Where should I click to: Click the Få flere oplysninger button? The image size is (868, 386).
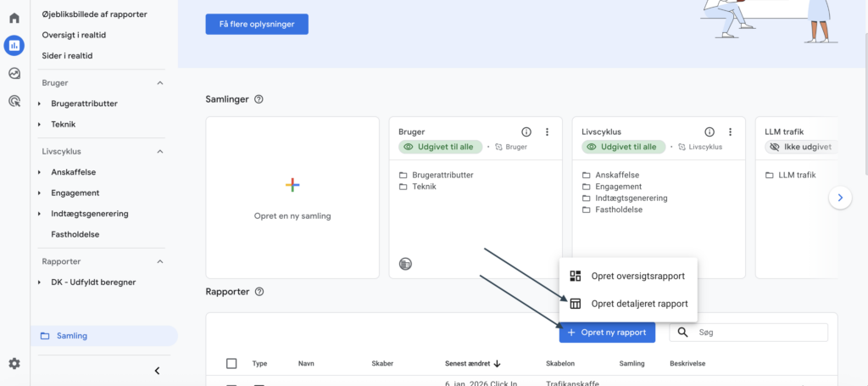pos(257,25)
